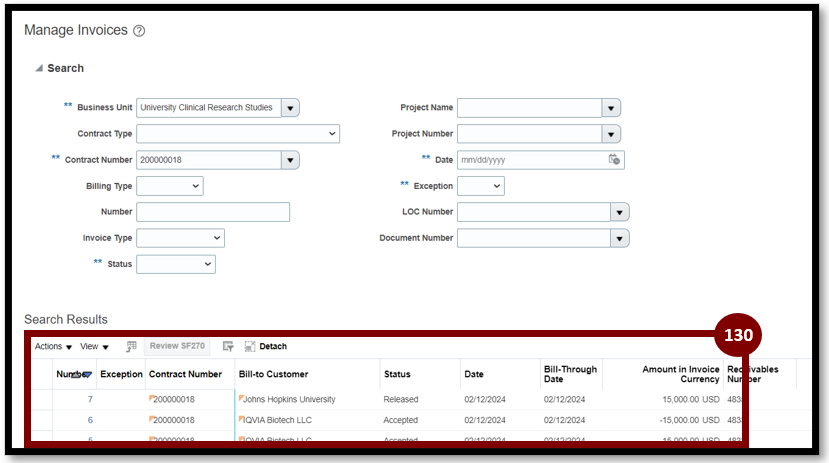Click contract 200000018 in invoice 6 row

click(x=174, y=420)
